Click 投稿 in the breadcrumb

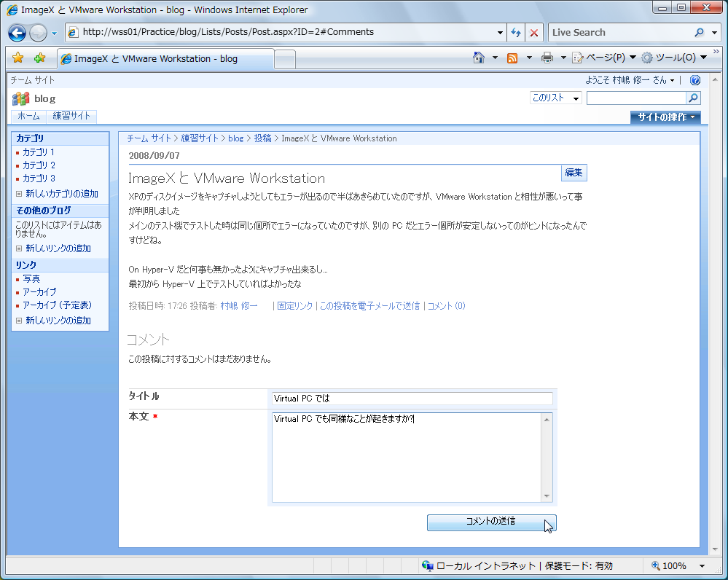pyautogui.click(x=262, y=138)
